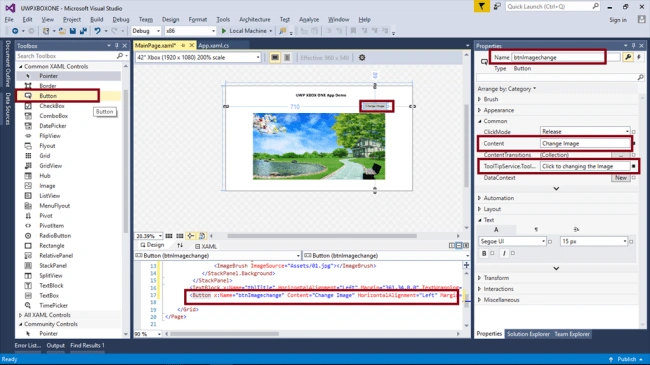The image size is (650, 365).
Task: Click the swap panes arrows icon
Action: tap(180, 246)
